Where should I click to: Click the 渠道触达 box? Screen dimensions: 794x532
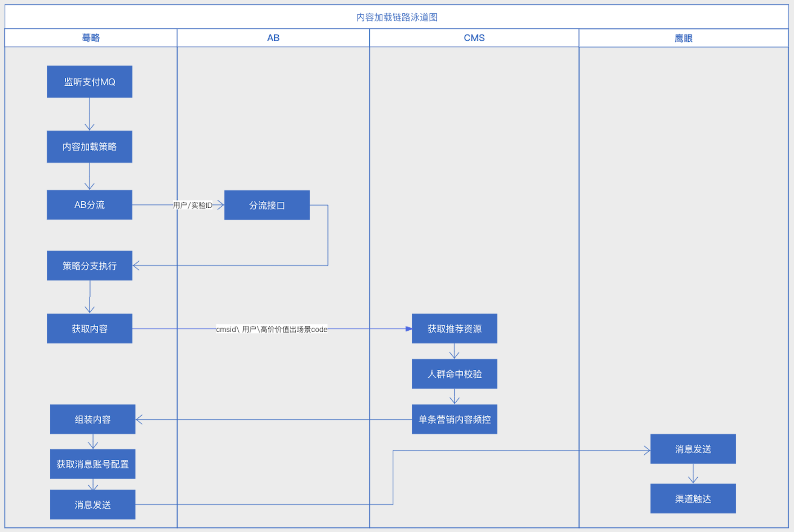coord(693,499)
